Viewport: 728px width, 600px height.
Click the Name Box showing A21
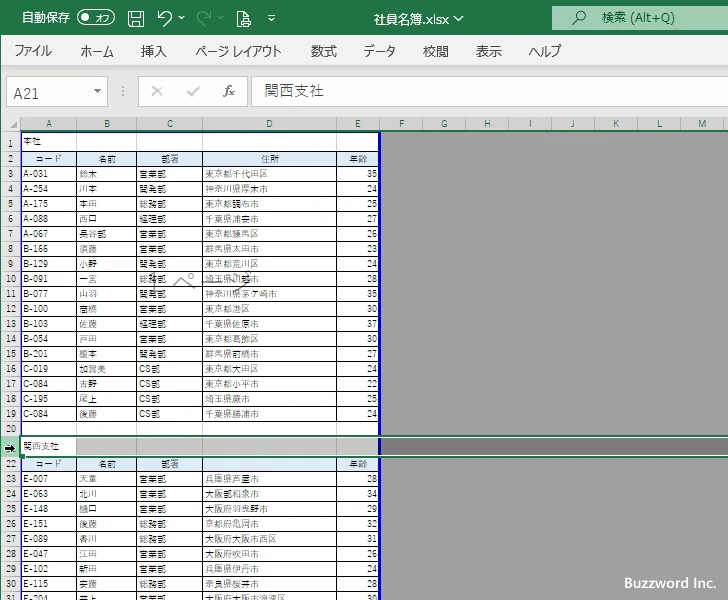(x=49, y=92)
